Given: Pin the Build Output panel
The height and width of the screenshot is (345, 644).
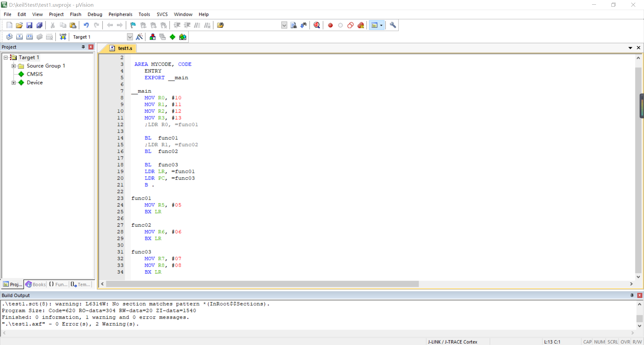Looking at the screenshot, I should click(x=632, y=295).
